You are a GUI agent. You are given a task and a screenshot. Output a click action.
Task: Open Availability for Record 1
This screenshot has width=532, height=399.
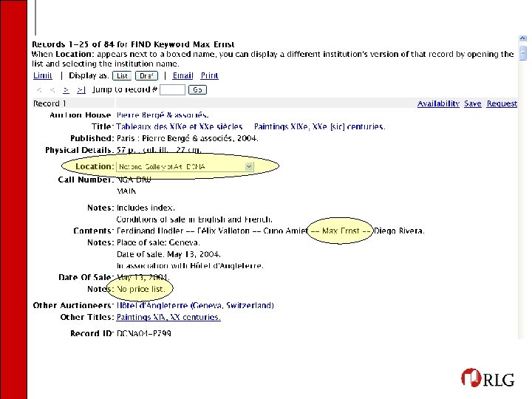coord(438,103)
